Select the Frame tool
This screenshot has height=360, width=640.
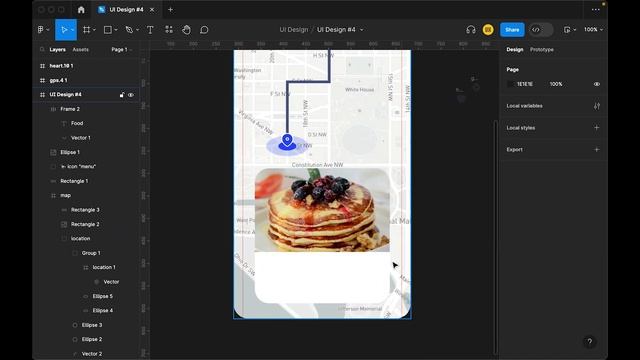pyautogui.click(x=86, y=29)
